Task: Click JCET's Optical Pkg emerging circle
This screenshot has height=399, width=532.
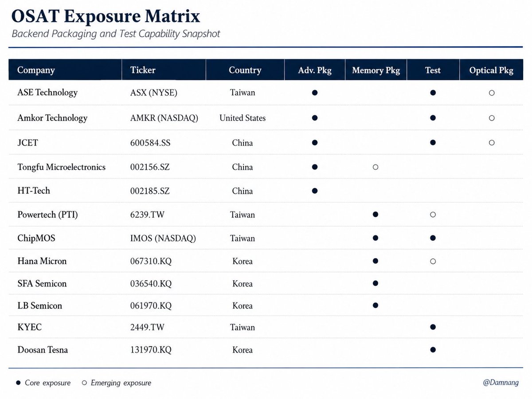Action: tap(491, 143)
